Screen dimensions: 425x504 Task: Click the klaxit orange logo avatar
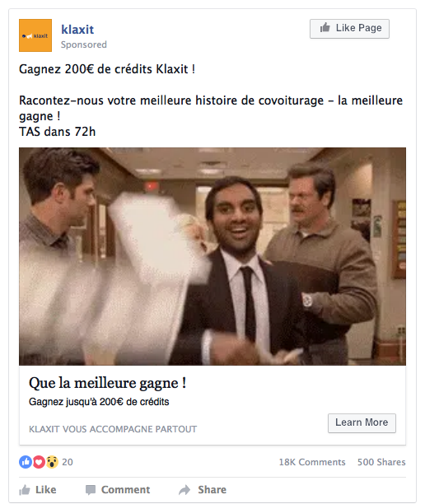pyautogui.click(x=35, y=35)
